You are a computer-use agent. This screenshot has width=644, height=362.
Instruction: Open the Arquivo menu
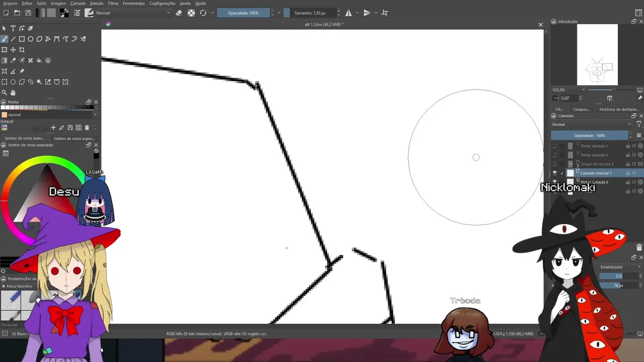coord(10,3)
